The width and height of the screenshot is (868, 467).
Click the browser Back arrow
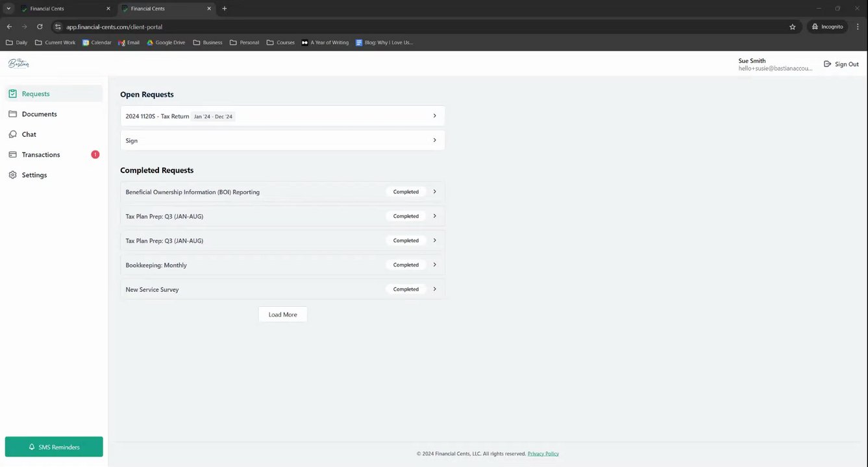pyautogui.click(x=9, y=27)
